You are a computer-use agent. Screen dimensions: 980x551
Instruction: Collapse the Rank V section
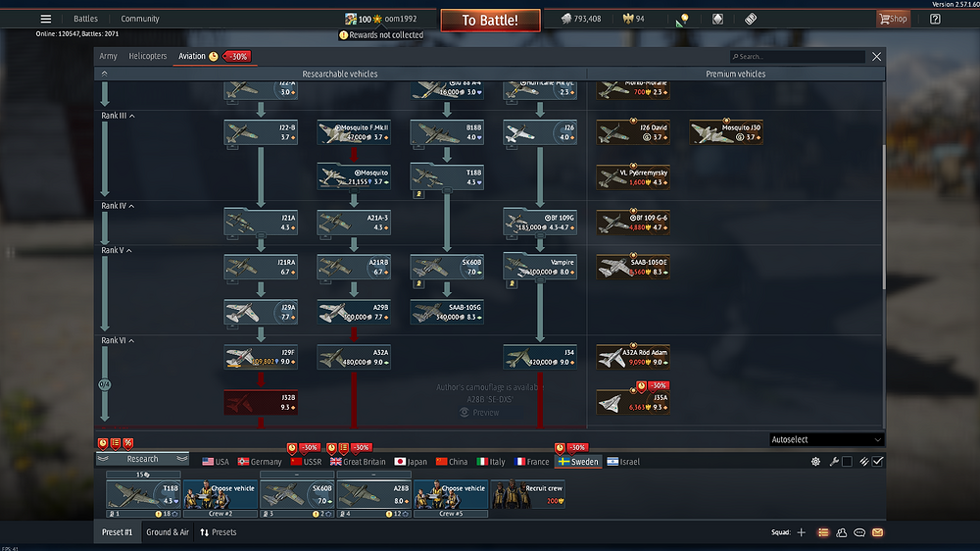[117, 250]
